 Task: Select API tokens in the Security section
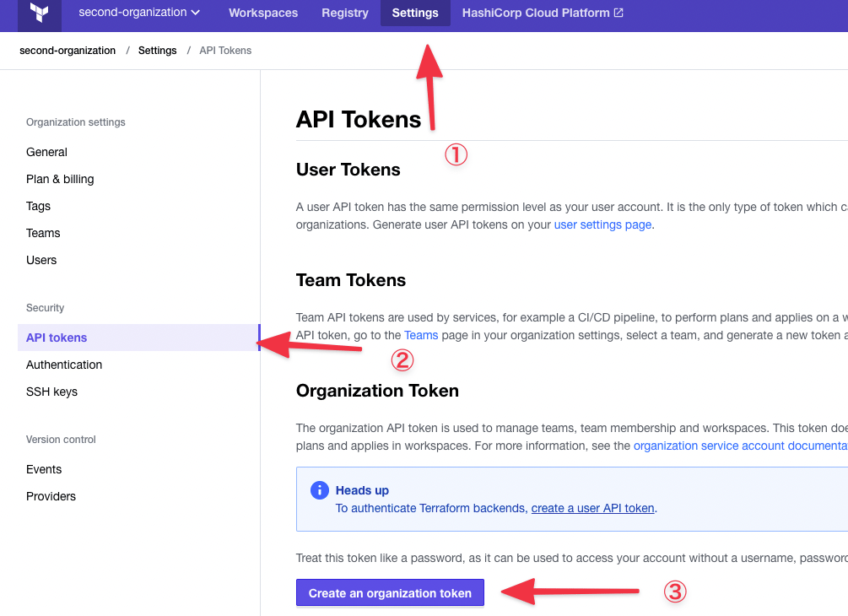click(x=138, y=338)
